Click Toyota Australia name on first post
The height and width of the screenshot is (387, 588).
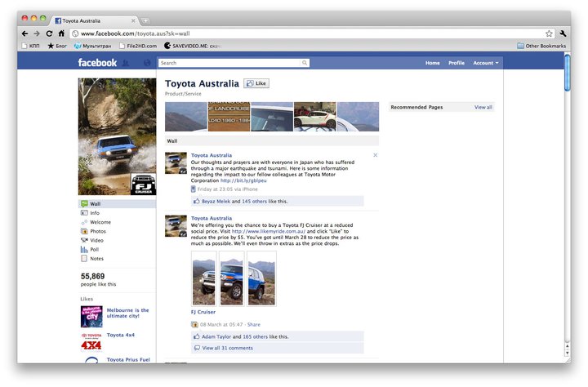212,155
